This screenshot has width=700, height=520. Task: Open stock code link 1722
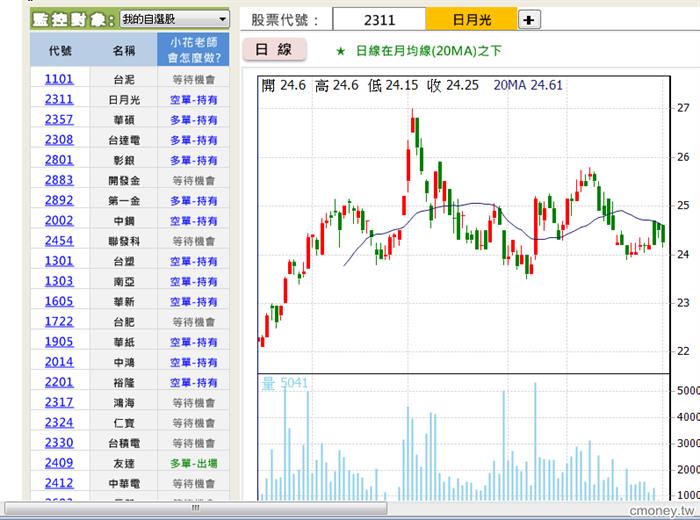coord(59,321)
